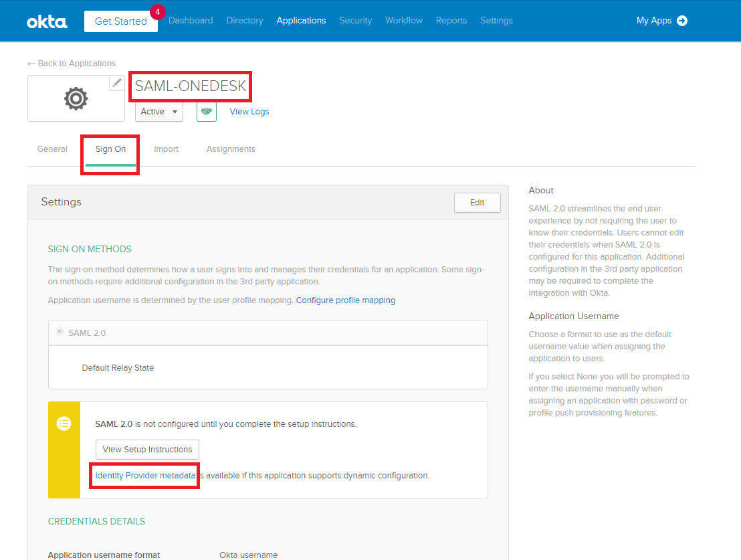The width and height of the screenshot is (741, 560).
Task: Open the Settings menu in top navigation
Action: point(497,20)
